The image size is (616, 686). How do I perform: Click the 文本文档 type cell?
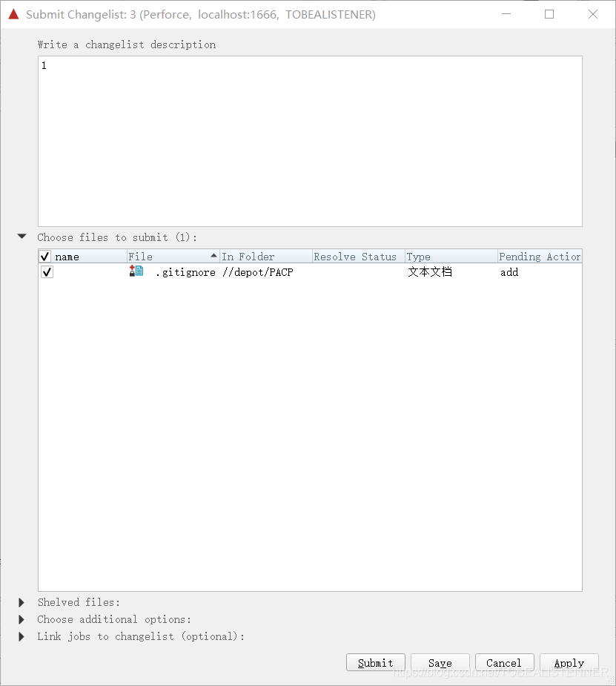tap(430, 271)
